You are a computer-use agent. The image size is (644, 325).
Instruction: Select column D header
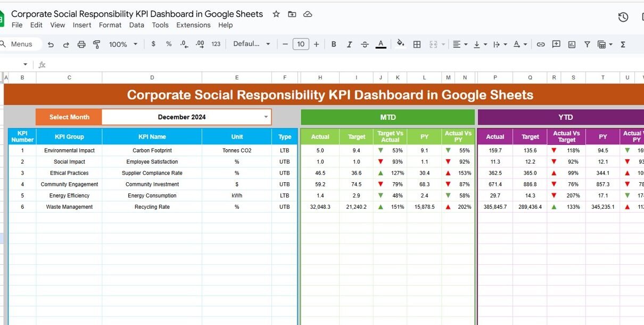[152, 78]
